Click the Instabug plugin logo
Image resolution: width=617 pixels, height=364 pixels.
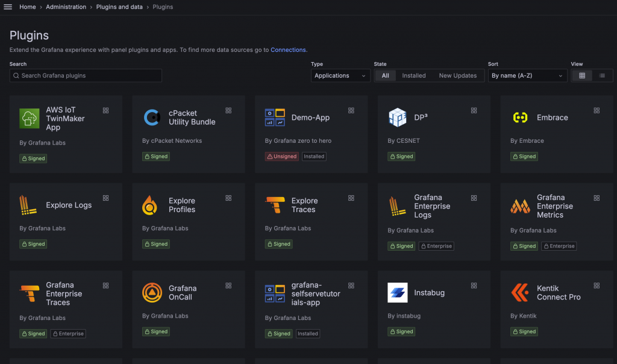point(398,292)
